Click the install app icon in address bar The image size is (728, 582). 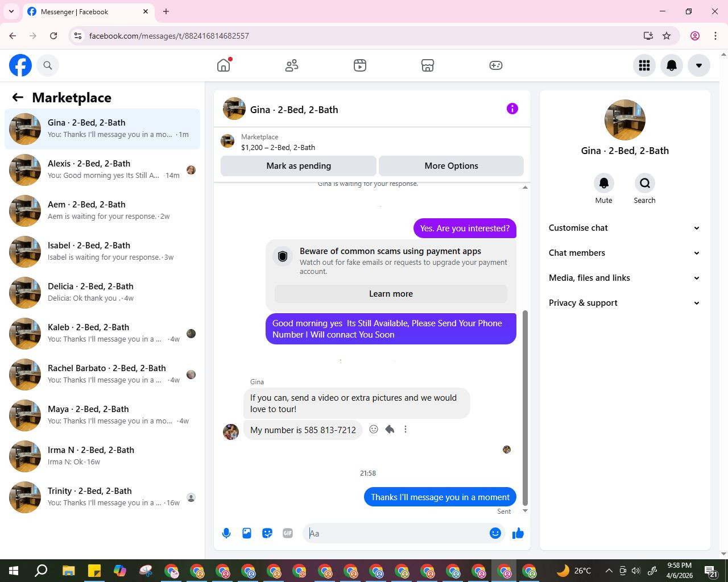(x=648, y=36)
